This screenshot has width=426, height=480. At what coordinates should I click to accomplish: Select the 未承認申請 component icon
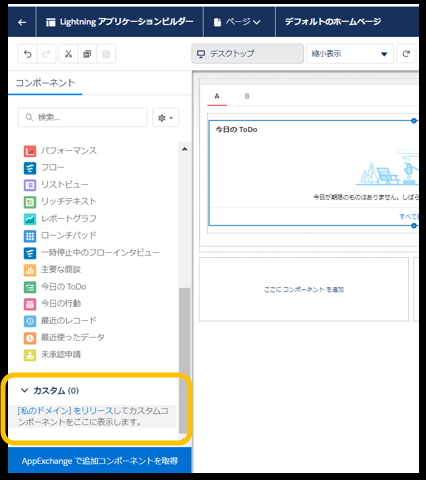pyautogui.click(x=30, y=355)
